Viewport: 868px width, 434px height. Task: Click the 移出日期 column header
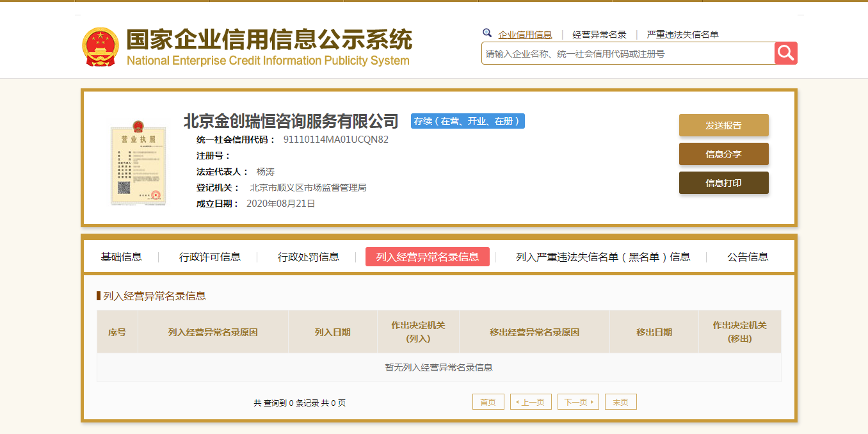pyautogui.click(x=654, y=332)
